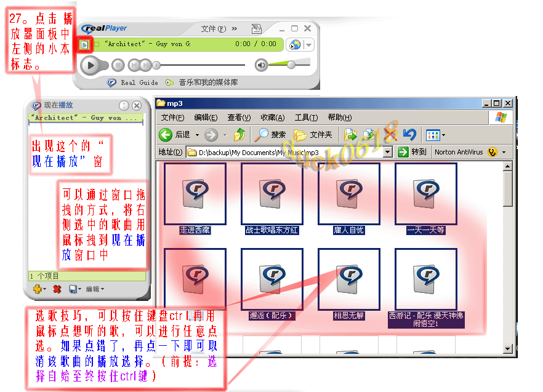The height and width of the screenshot is (392, 543).
Task: Click the RealPlayer play button
Action: point(90,65)
